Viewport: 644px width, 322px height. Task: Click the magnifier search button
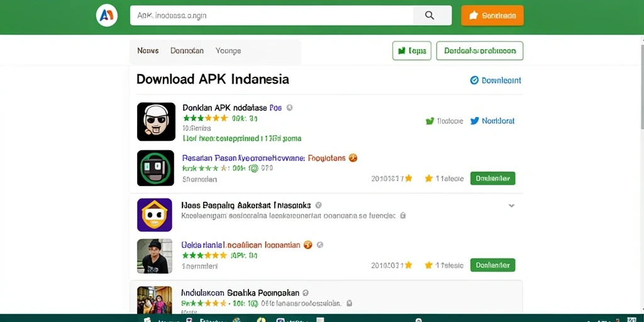(x=430, y=16)
